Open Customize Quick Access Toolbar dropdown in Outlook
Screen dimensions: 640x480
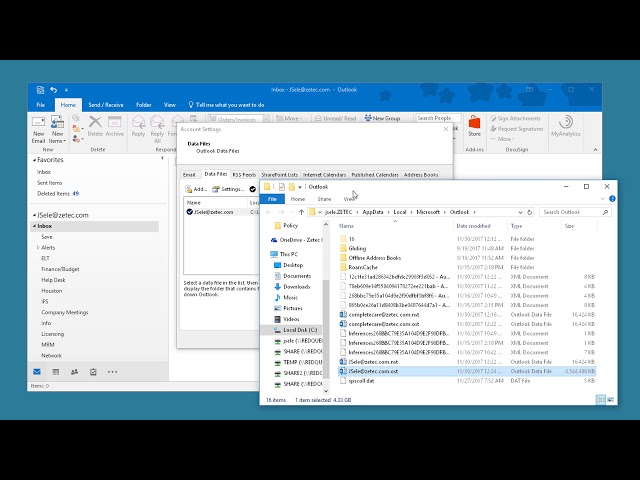[x=66, y=90]
